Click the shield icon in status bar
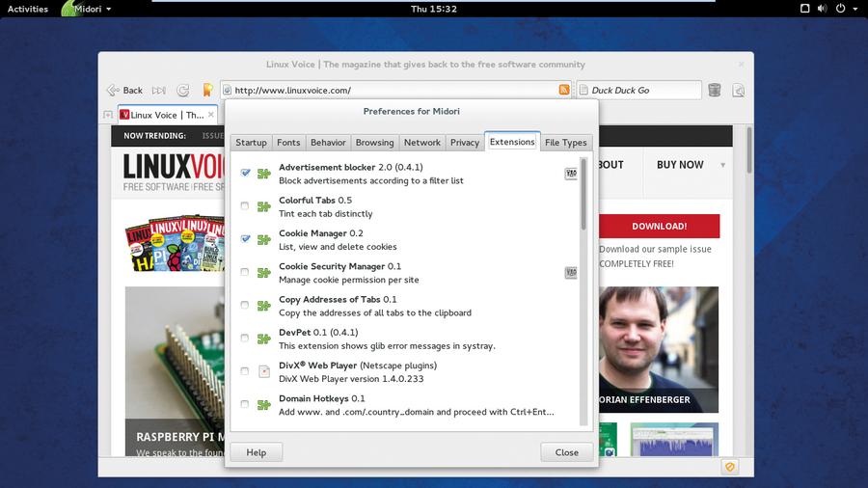The image size is (868, 488). coord(730,467)
